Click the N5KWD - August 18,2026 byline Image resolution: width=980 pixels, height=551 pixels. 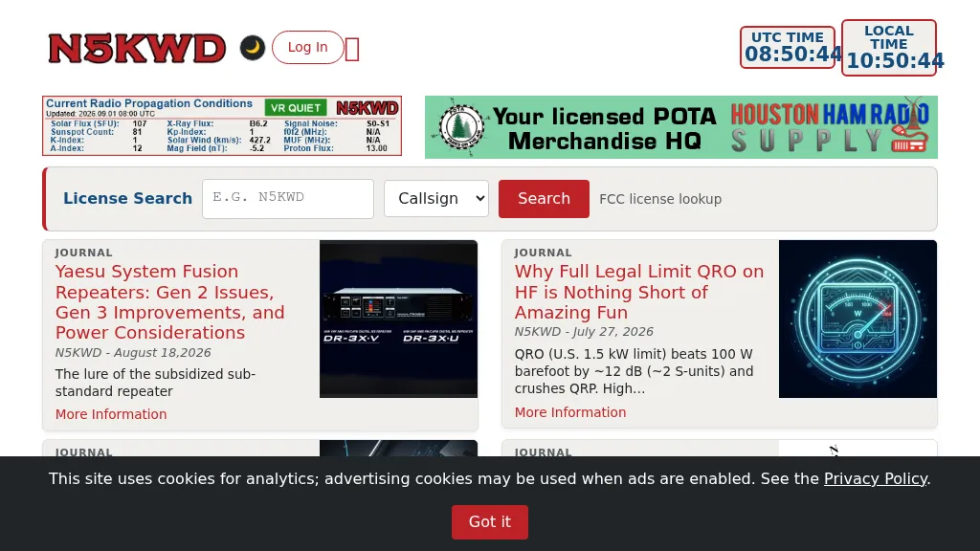(x=133, y=352)
